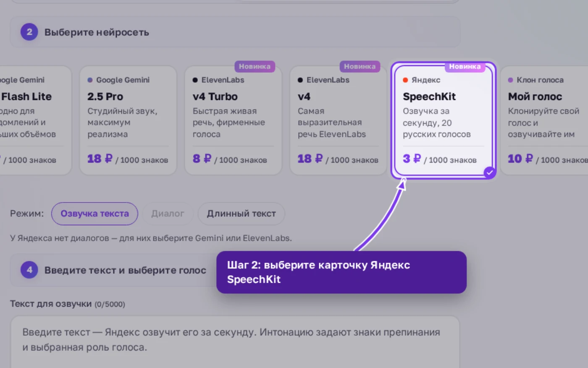This screenshot has height=368, width=588.
Task: Click the Новинка badge on v4 Turbo card
Action: tap(255, 66)
